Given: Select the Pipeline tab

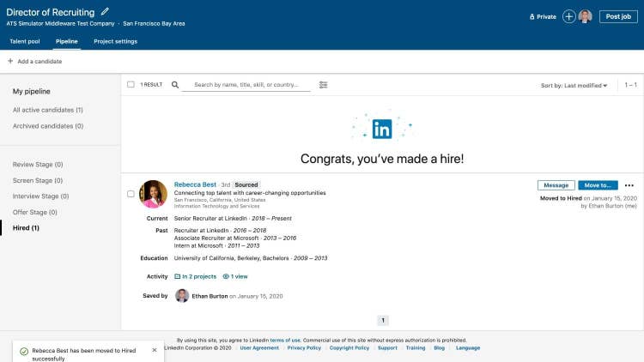Looking at the screenshot, I should point(66,41).
